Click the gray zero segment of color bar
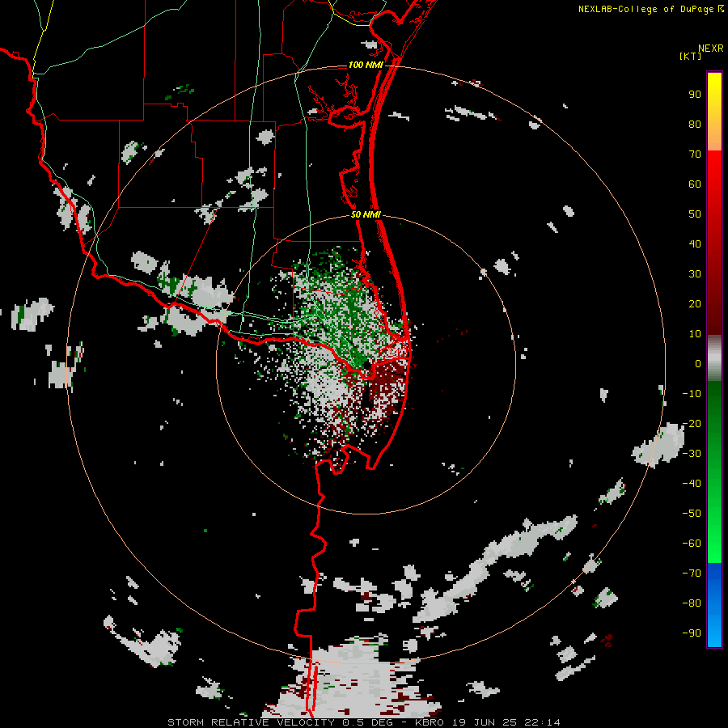The image size is (728, 728). coord(714,358)
